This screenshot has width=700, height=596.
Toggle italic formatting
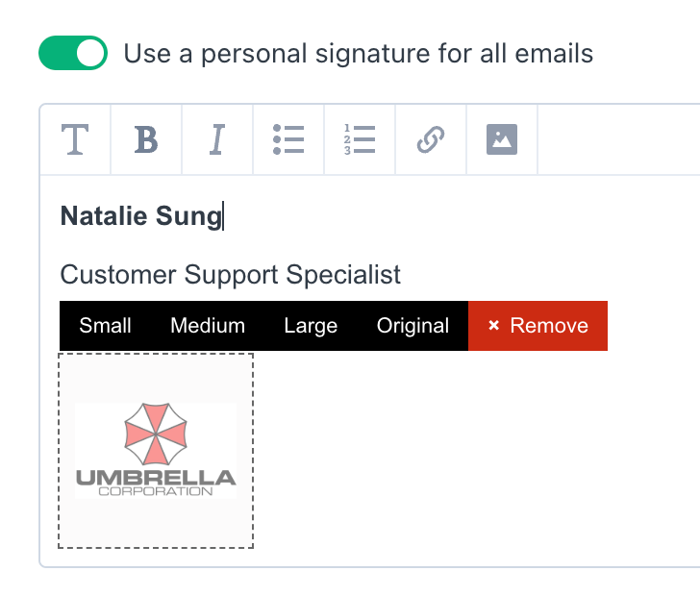[x=217, y=139]
